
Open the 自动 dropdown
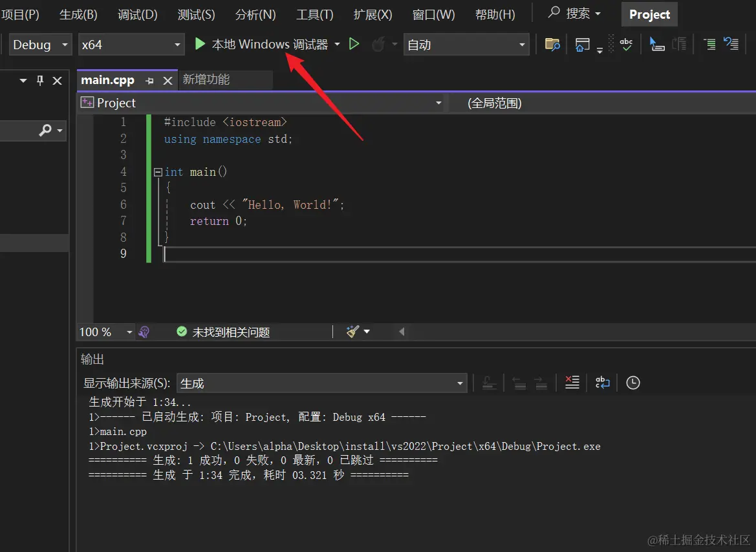(466, 45)
